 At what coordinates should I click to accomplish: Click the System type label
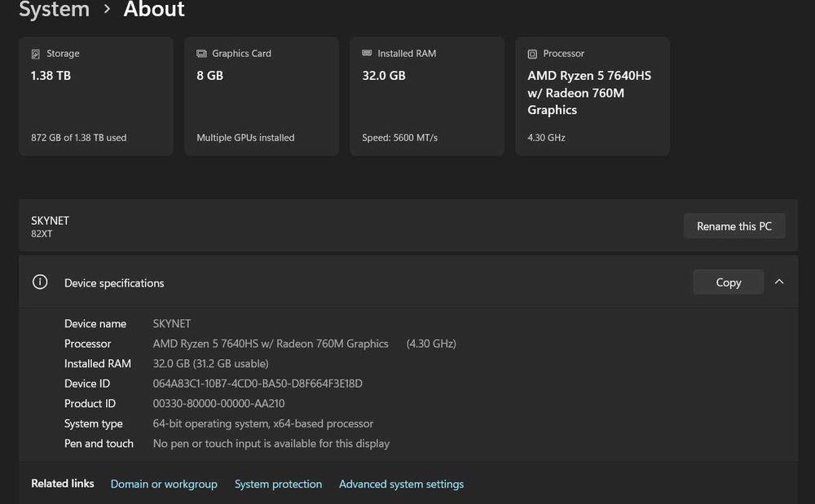coord(94,423)
